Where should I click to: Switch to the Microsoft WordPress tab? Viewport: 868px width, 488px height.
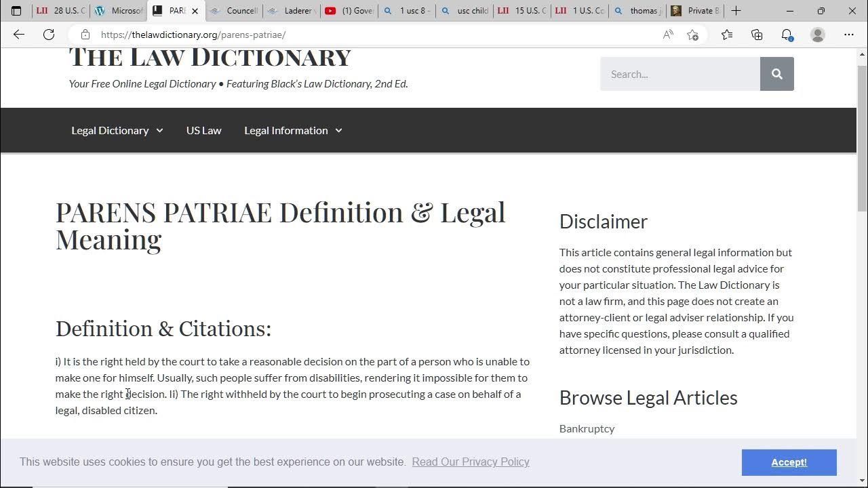[x=118, y=11]
